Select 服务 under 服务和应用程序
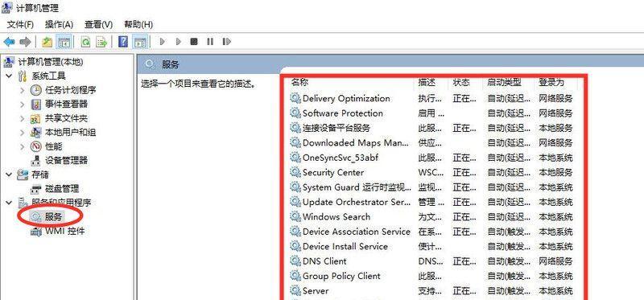 click(53, 216)
